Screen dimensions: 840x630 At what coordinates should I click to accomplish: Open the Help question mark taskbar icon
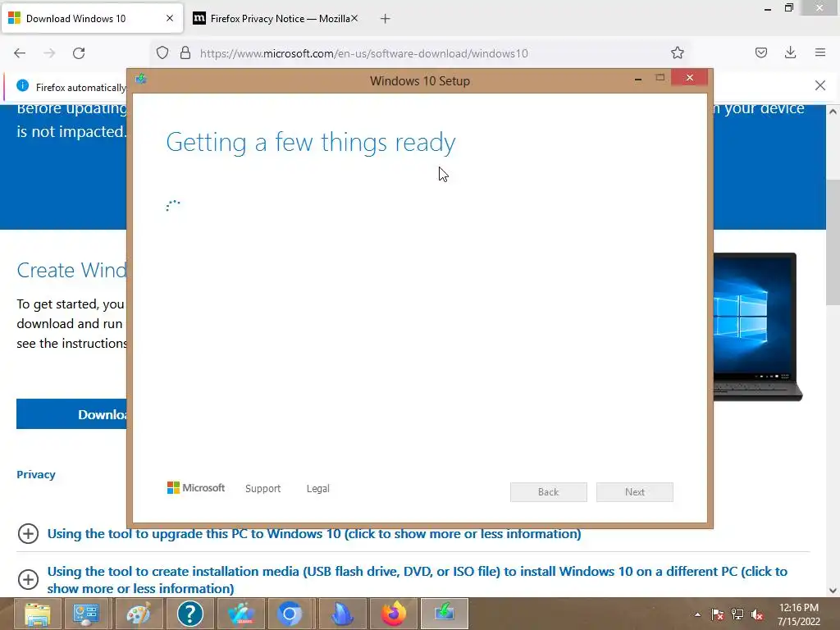[x=189, y=614]
